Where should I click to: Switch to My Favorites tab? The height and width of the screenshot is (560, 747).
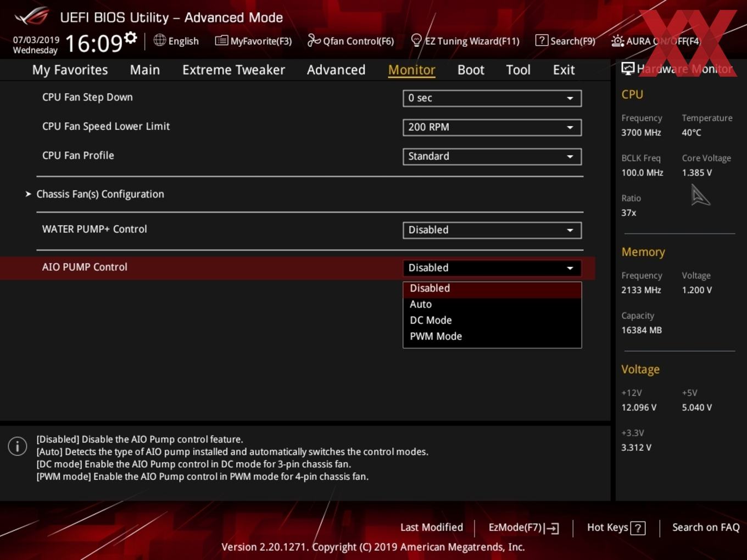70,70
